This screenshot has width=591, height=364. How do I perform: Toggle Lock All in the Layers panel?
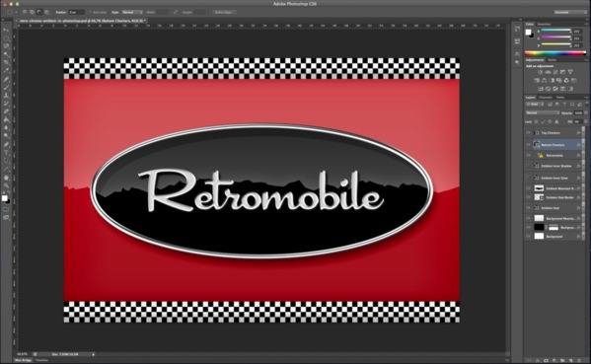556,121
